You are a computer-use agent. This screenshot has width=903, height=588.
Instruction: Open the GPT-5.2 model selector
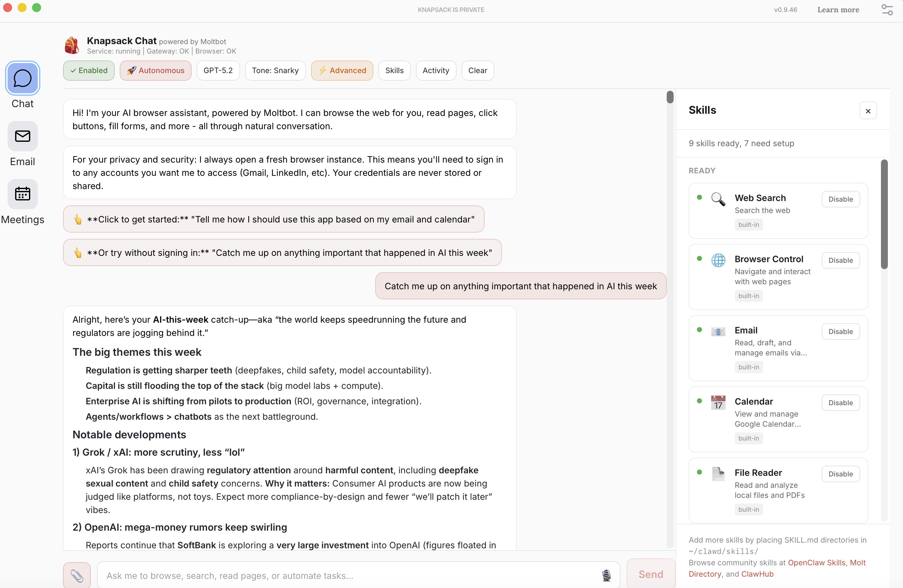pos(218,70)
